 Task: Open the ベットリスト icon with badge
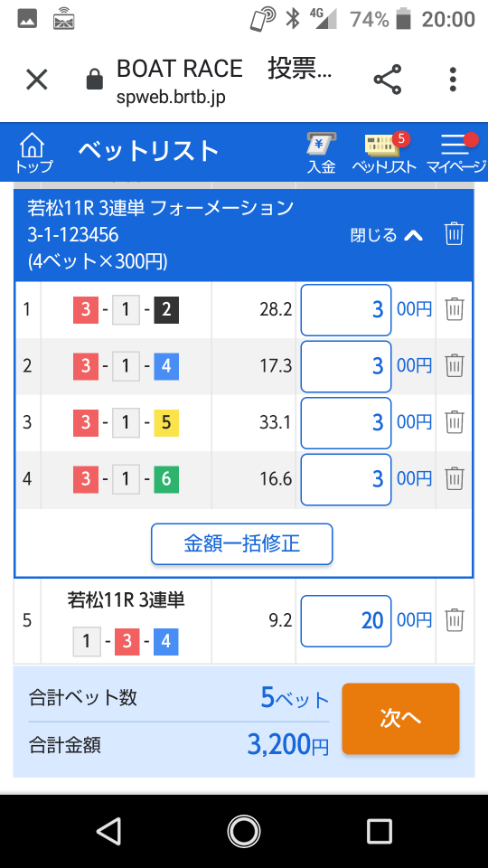384,154
